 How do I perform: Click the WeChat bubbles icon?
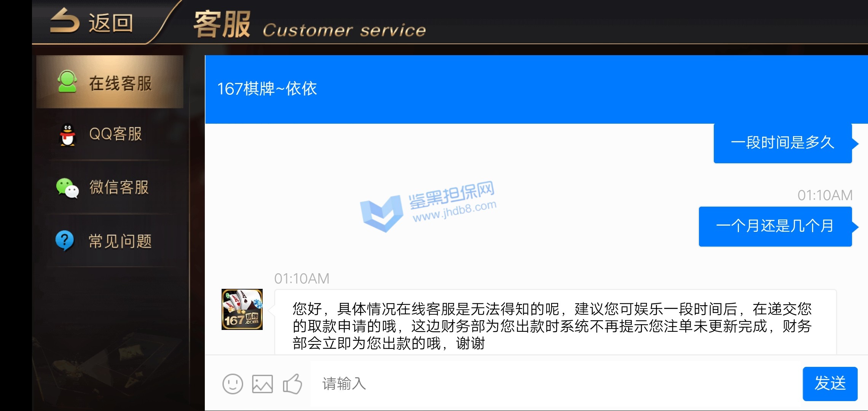click(67, 188)
